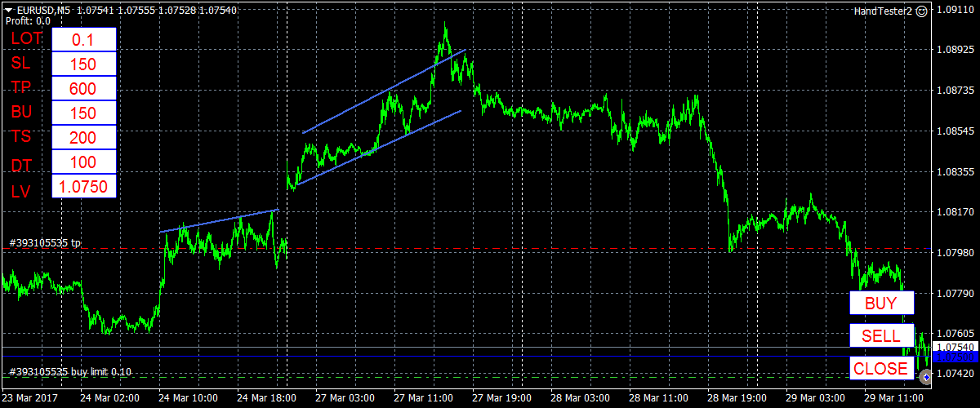980x408 pixels.
Task: Click the 1.08170 price scale label
Action: (x=954, y=212)
